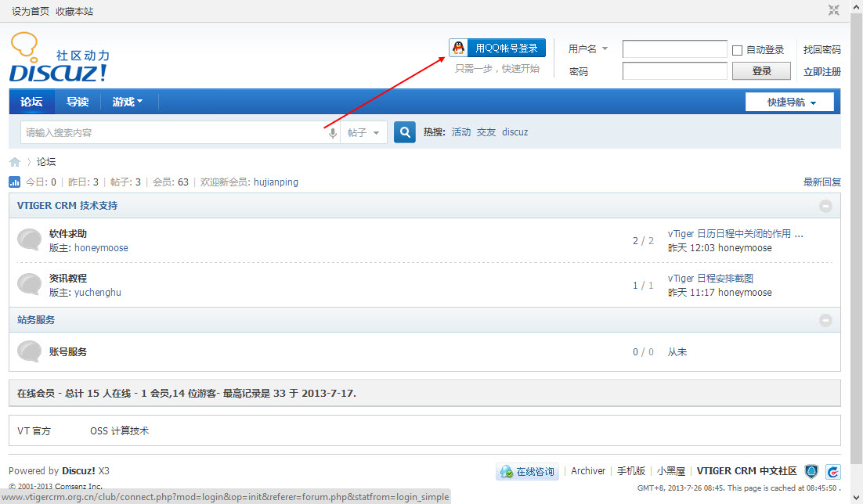Open the 快捷导航 dropdown
The height and width of the screenshot is (504, 863).
pyautogui.click(x=789, y=102)
